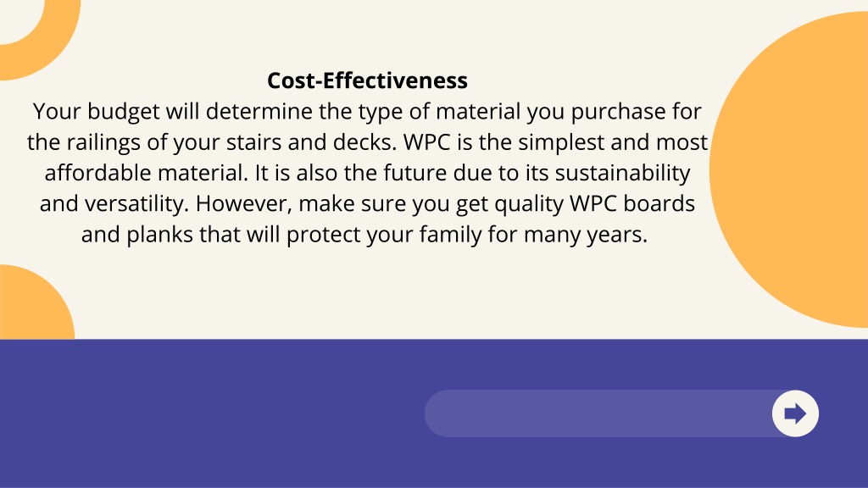Click the line starting 'the railings of your stairs'
This screenshot has width=868, height=488.
(368, 142)
